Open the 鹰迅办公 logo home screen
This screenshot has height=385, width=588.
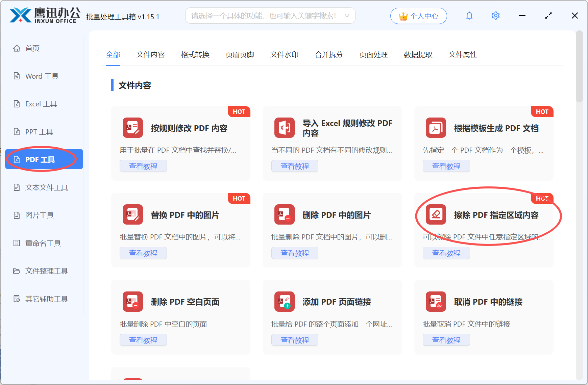[x=44, y=15]
